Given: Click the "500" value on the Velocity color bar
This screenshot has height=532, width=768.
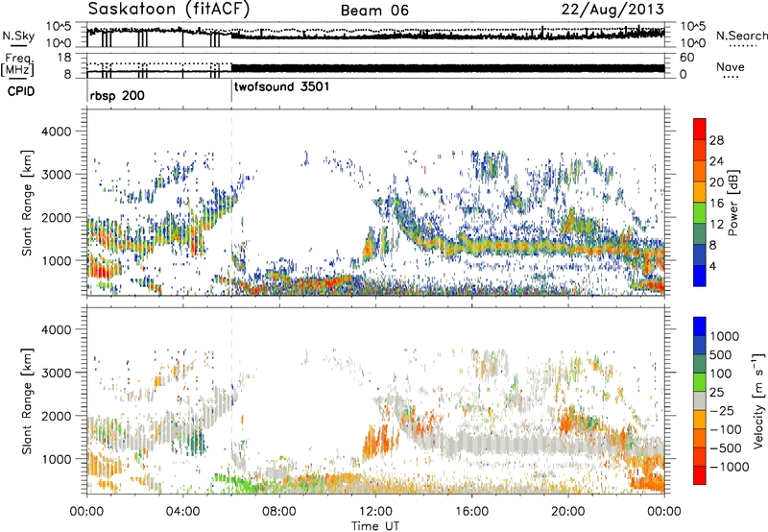Looking at the screenshot, I should [x=721, y=354].
